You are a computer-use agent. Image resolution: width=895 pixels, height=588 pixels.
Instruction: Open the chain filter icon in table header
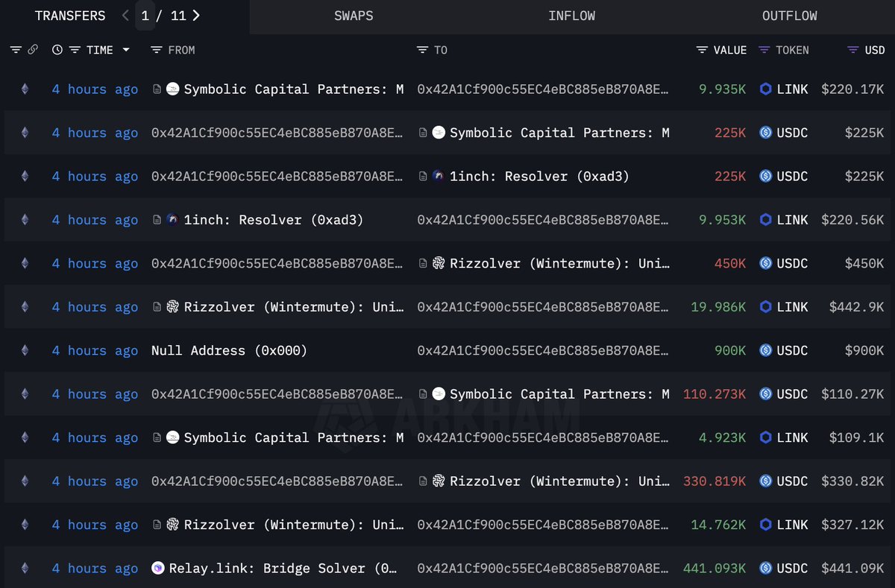pos(16,50)
